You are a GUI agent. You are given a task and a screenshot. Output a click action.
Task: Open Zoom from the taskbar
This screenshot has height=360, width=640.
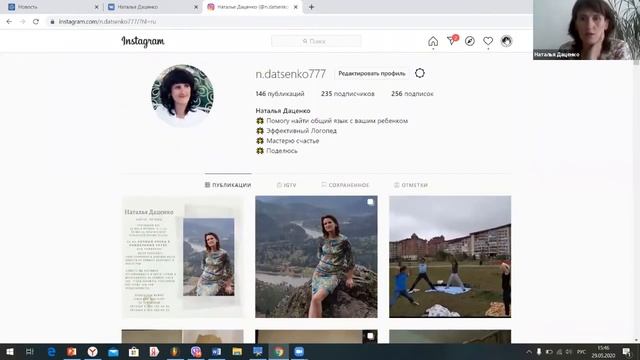(299, 351)
